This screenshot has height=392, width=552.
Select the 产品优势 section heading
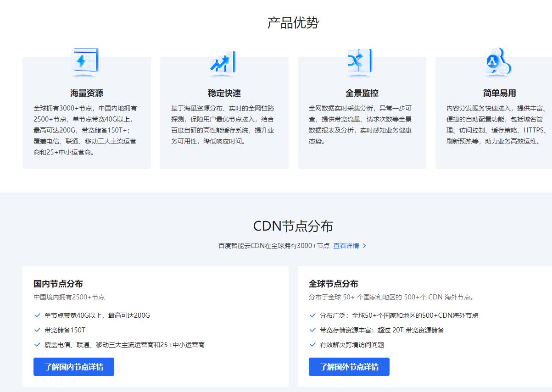(293, 22)
